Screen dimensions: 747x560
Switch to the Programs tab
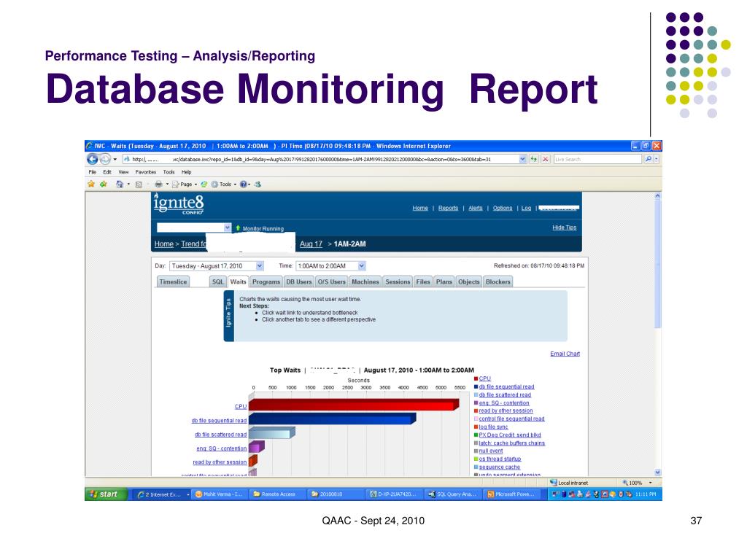[266, 282]
